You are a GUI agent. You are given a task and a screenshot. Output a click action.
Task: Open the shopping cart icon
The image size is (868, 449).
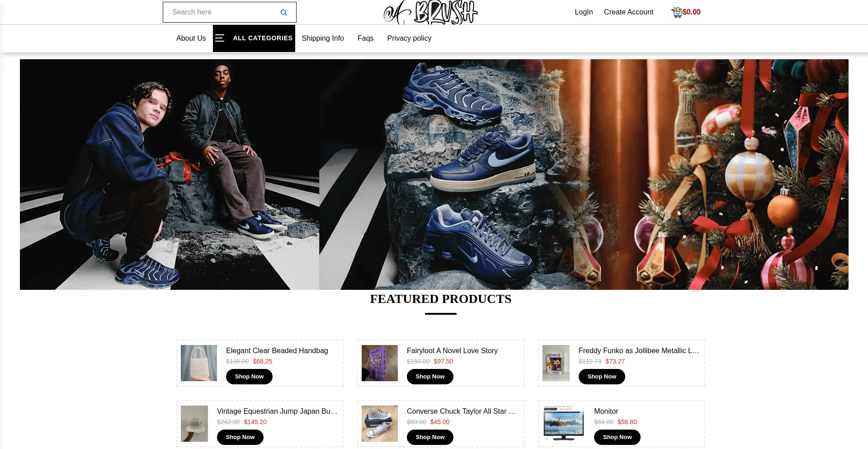(x=677, y=12)
